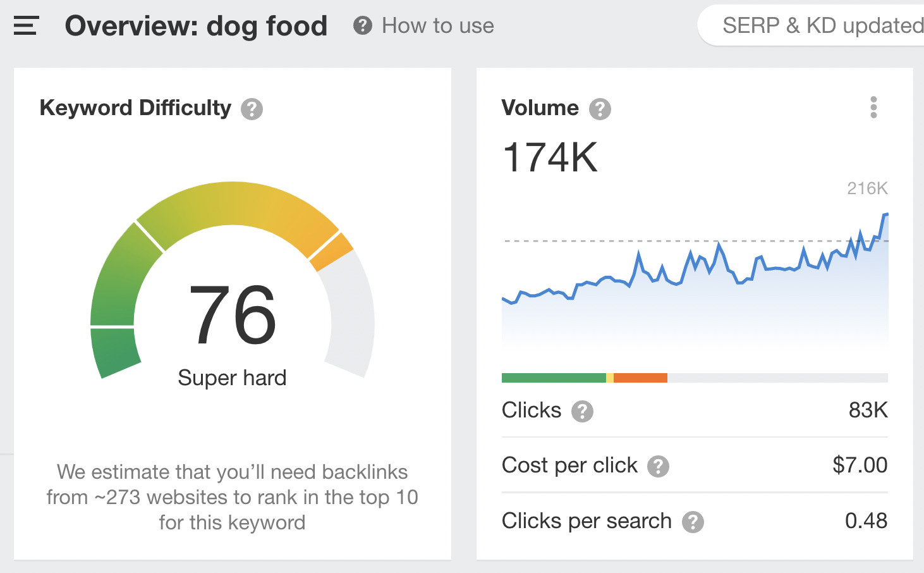Click the How to use link
This screenshot has height=573, width=924.
pos(437,25)
